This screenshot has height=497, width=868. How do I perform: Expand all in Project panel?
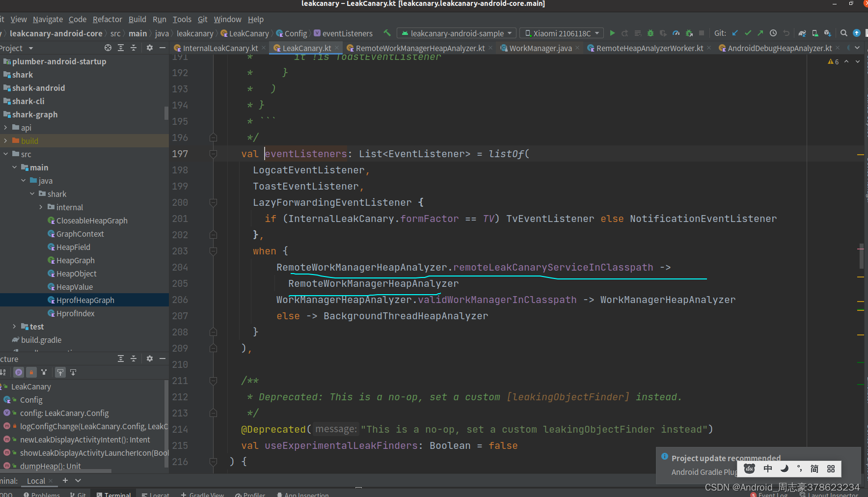point(121,48)
